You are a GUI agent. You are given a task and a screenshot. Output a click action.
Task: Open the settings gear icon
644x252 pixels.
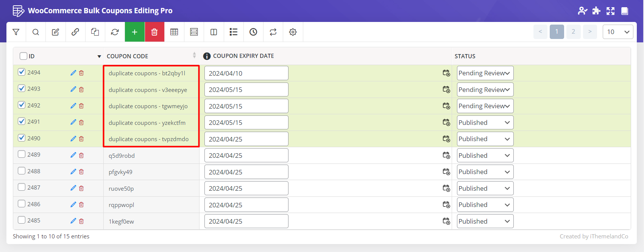point(293,32)
